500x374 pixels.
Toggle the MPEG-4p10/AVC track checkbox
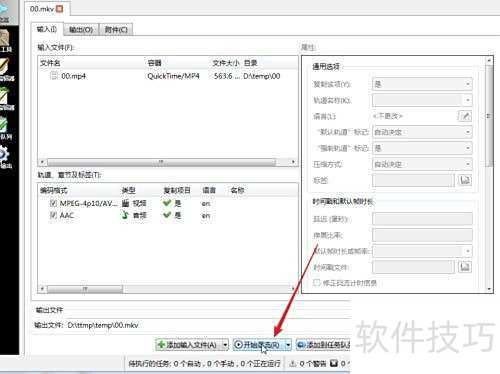pos(53,203)
